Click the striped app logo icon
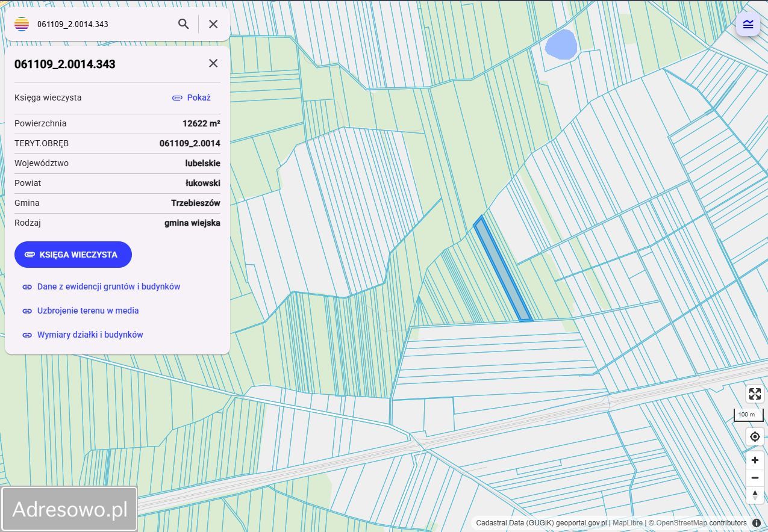The width and height of the screenshot is (768, 532). (x=22, y=24)
